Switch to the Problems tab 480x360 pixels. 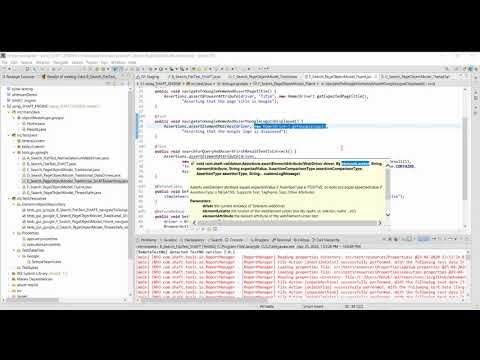(x=147, y=240)
